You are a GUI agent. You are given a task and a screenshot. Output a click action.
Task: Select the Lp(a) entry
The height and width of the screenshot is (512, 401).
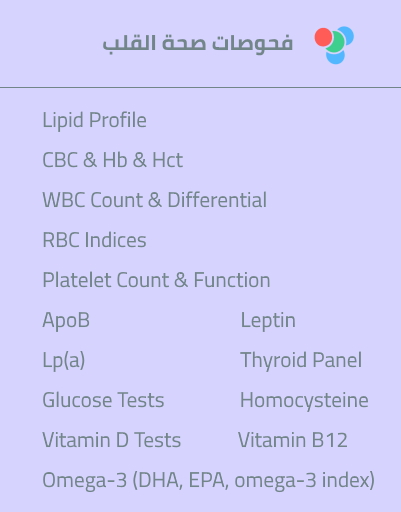coord(64,360)
